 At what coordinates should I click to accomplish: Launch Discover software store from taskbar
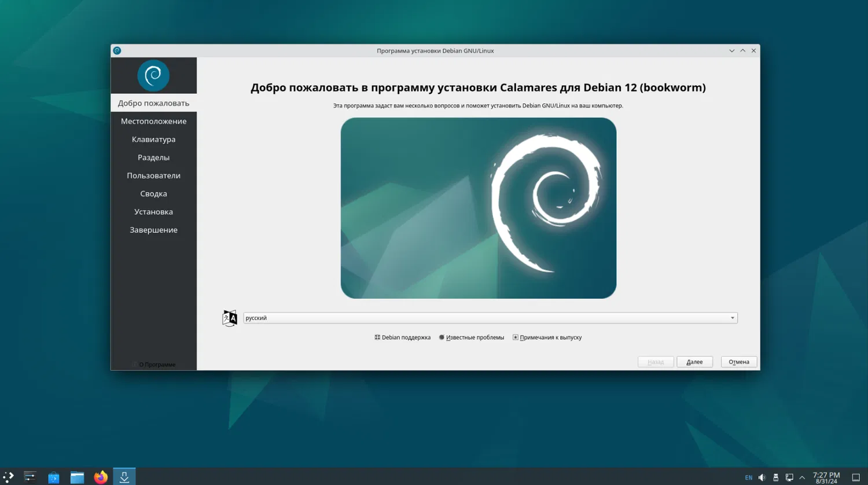click(54, 477)
